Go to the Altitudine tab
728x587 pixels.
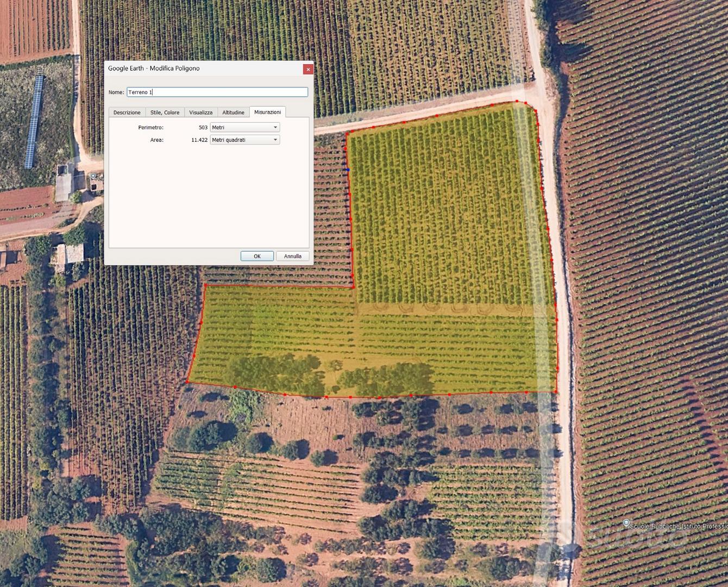click(x=233, y=113)
